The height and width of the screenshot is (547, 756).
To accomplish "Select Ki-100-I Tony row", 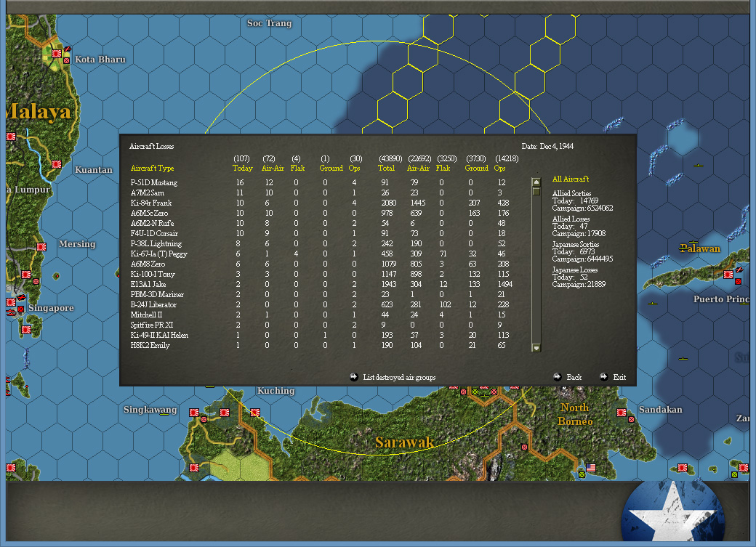I will click(321, 274).
